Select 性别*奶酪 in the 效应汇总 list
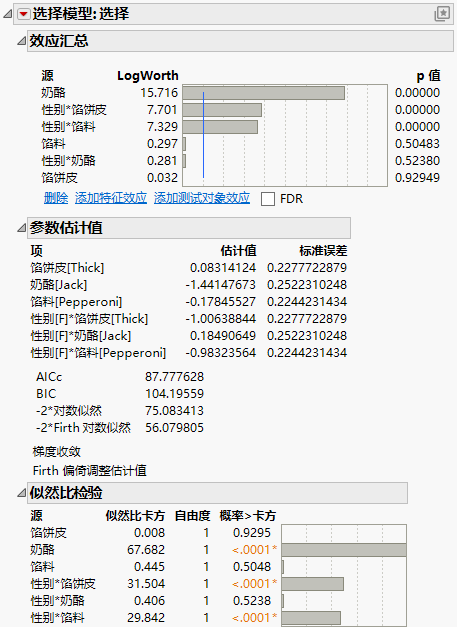The width and height of the screenshot is (457, 627). (68, 161)
